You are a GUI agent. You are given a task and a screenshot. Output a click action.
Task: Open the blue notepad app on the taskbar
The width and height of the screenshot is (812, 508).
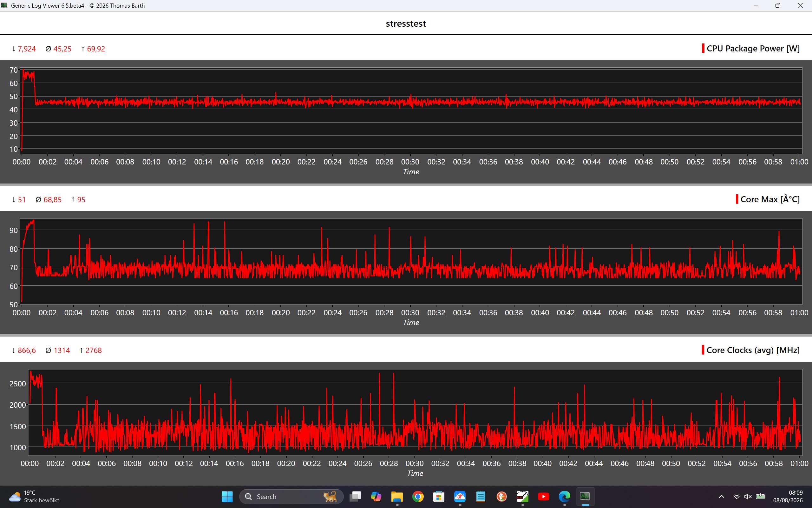481,496
